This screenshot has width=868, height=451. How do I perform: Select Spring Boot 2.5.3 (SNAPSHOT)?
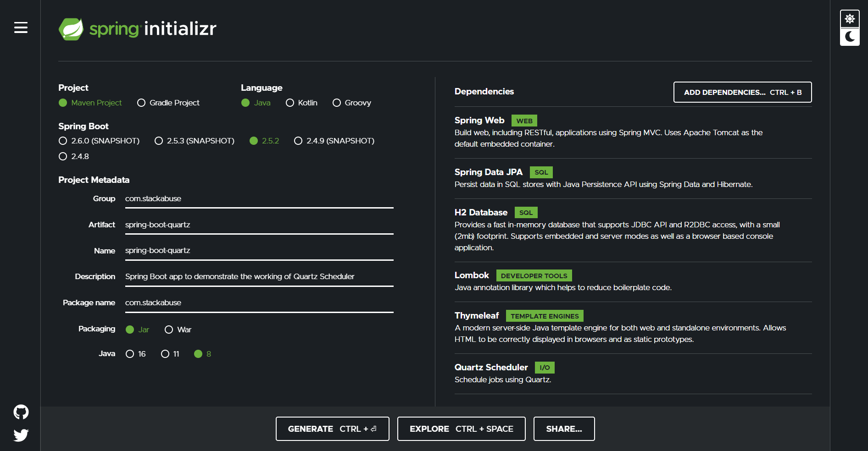click(195, 141)
